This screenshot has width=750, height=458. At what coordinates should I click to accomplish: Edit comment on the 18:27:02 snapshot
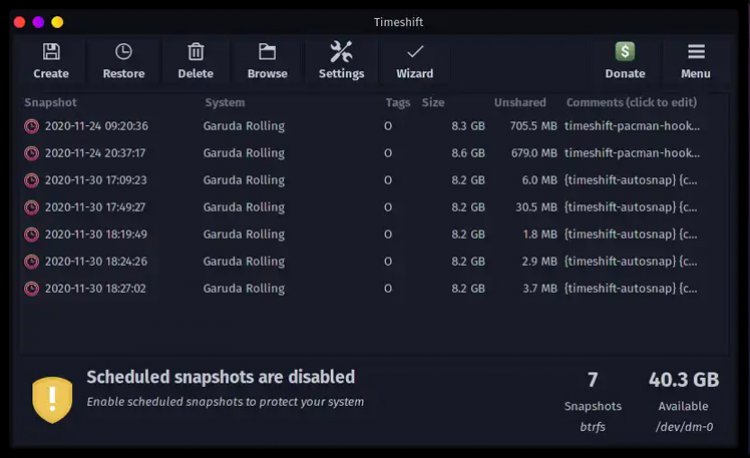click(632, 288)
